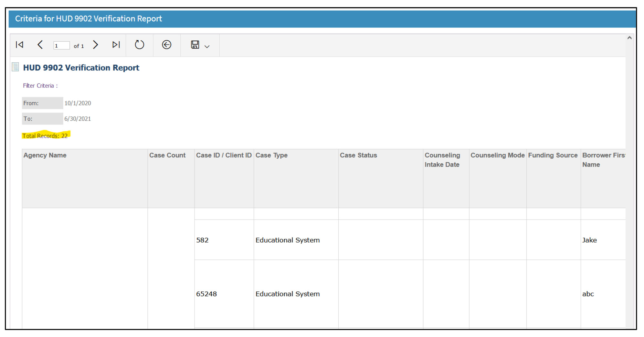Click the document icon beside report title

(15, 67)
